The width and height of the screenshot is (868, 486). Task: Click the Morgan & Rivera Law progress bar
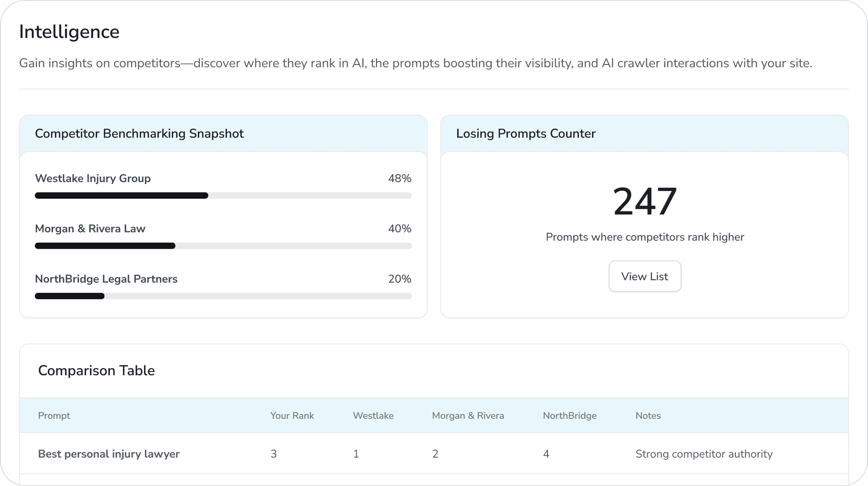[x=223, y=246]
